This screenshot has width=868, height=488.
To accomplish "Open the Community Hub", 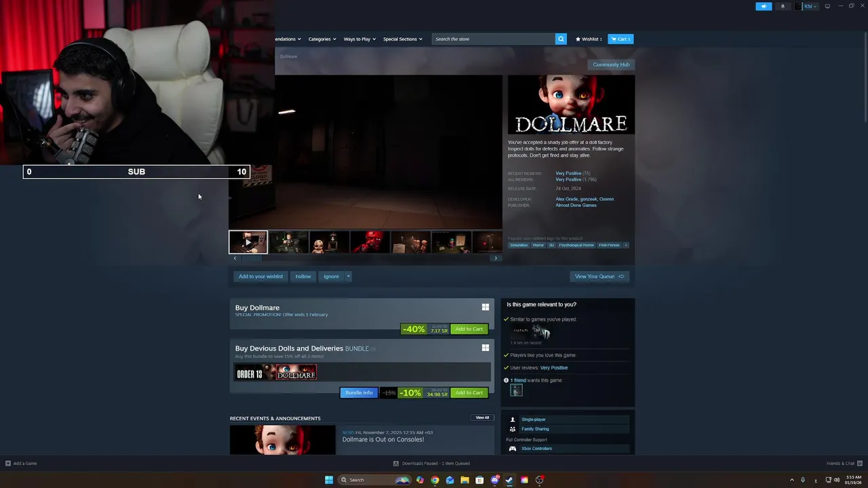I will point(611,64).
